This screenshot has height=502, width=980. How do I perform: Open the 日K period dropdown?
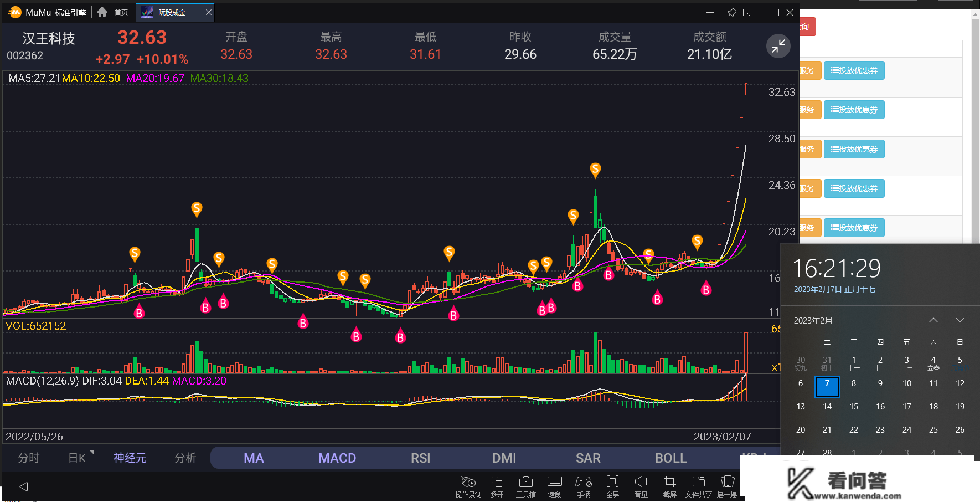coord(80,458)
